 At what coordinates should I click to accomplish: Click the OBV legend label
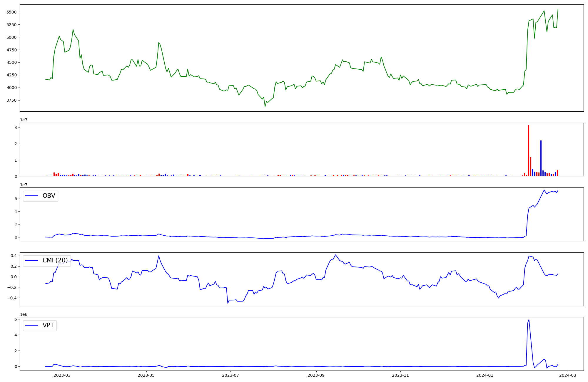click(49, 196)
